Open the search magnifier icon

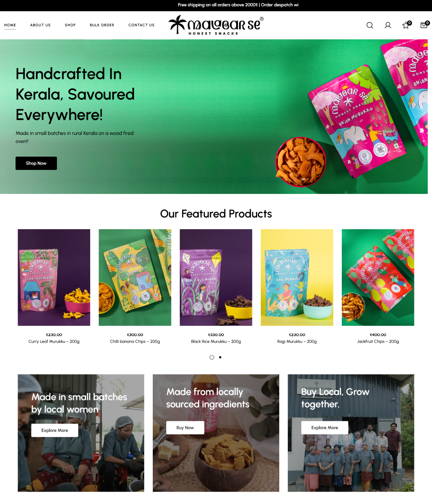(370, 25)
